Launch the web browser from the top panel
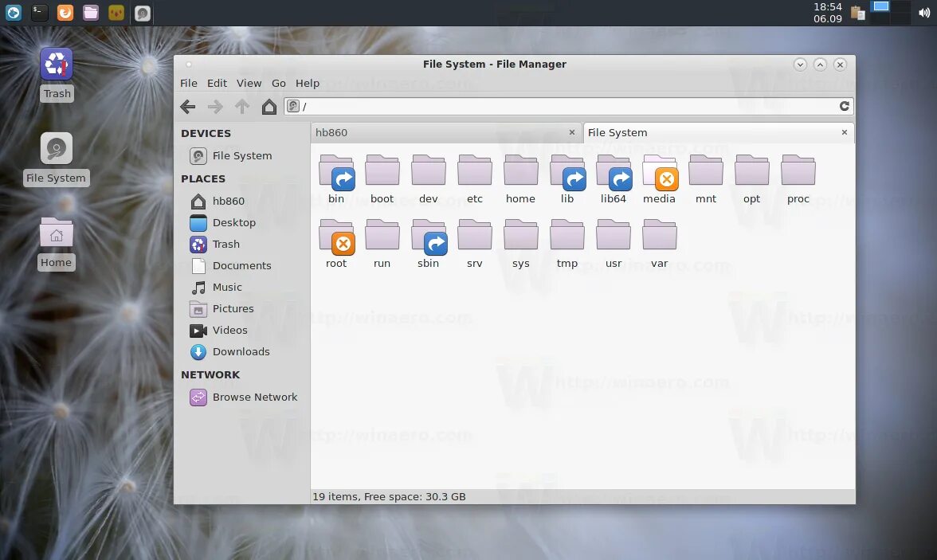 65,13
